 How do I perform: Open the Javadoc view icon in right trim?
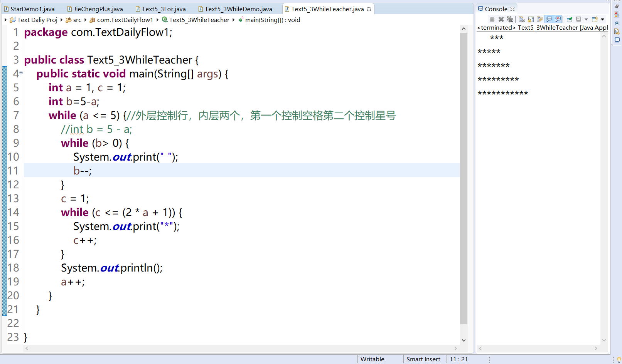[x=617, y=23]
